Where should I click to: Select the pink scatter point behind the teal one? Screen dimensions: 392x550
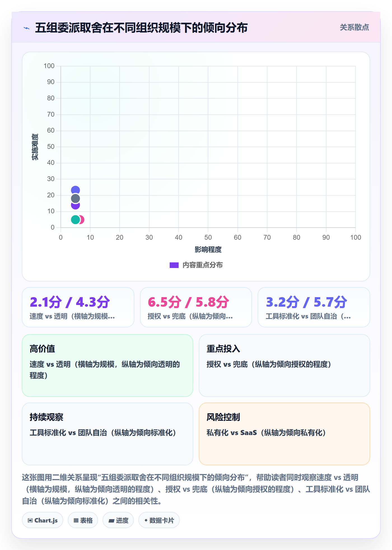[x=82, y=220]
